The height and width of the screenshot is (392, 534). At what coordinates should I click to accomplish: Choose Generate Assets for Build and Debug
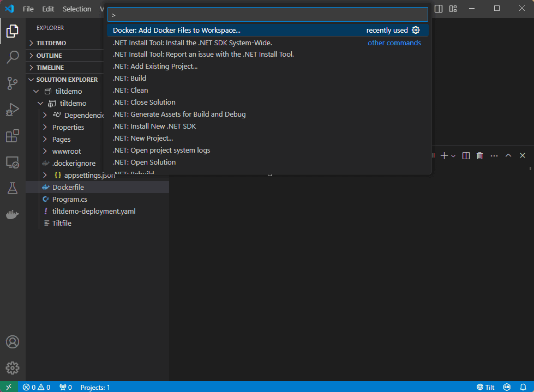pos(268,114)
